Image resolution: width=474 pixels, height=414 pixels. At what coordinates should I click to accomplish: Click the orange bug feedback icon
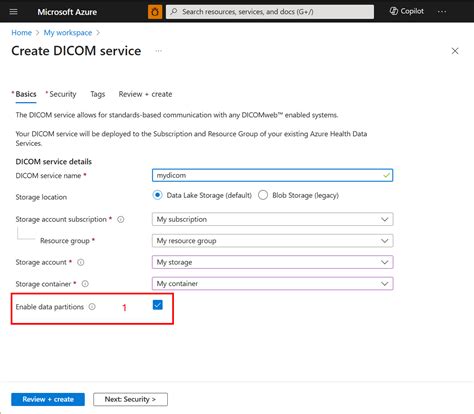pos(155,12)
